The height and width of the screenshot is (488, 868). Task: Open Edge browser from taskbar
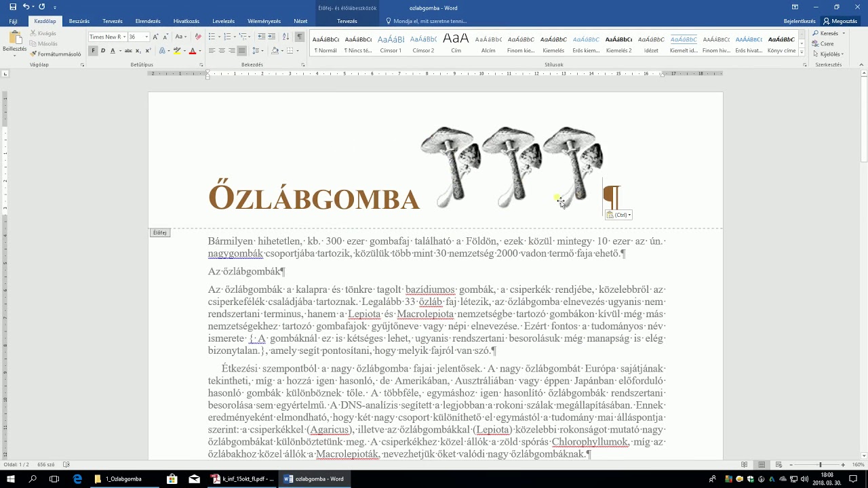pos(77,479)
